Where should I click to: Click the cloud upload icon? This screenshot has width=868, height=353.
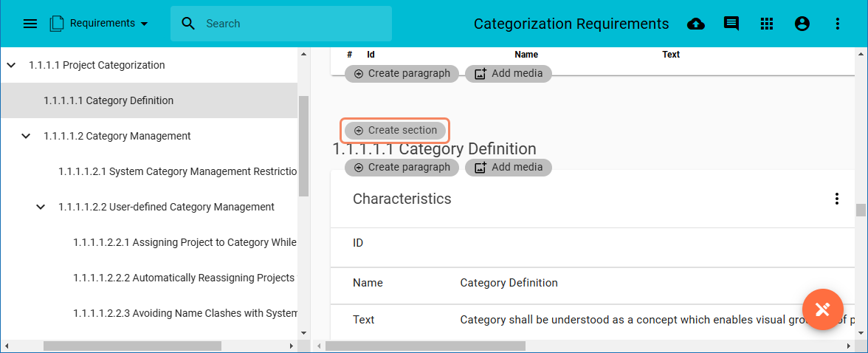click(x=695, y=24)
